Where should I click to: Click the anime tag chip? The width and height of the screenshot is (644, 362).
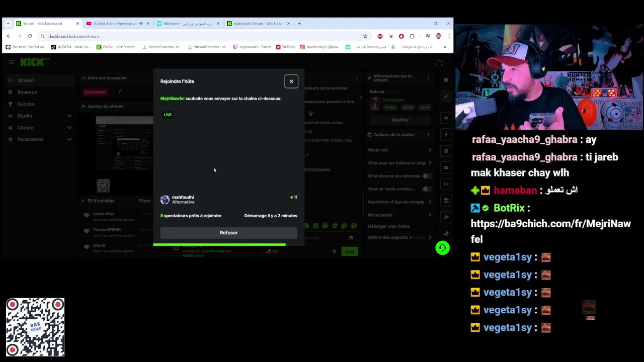[x=408, y=107]
